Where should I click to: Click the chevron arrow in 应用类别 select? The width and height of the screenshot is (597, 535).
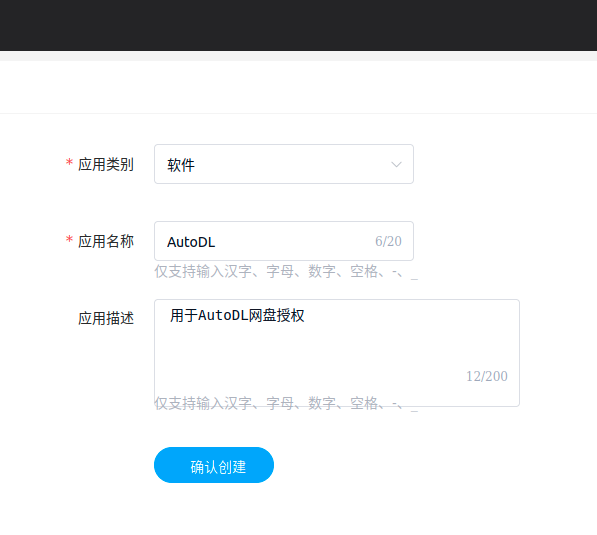click(396, 164)
